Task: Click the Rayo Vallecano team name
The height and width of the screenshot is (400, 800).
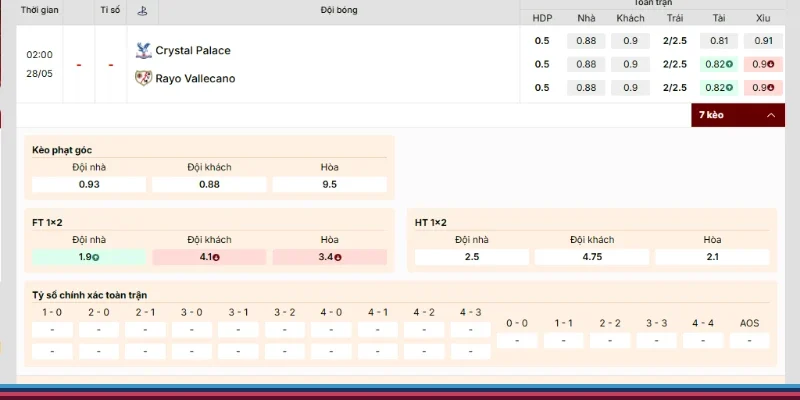Action: pyautogui.click(x=195, y=79)
